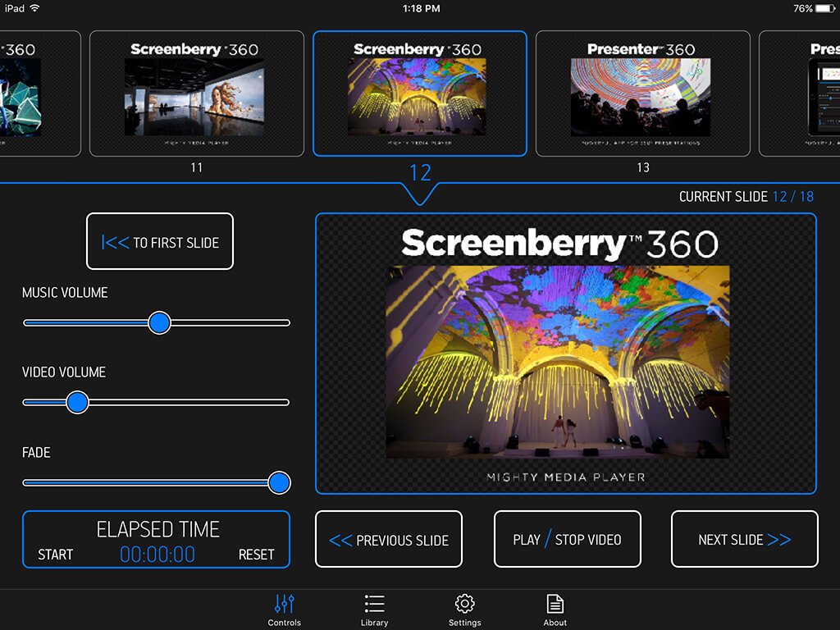Click the To First Slide button

[160, 242]
